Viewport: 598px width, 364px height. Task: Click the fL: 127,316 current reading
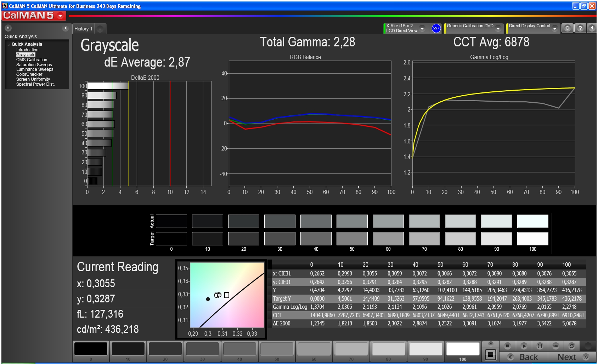tap(100, 314)
